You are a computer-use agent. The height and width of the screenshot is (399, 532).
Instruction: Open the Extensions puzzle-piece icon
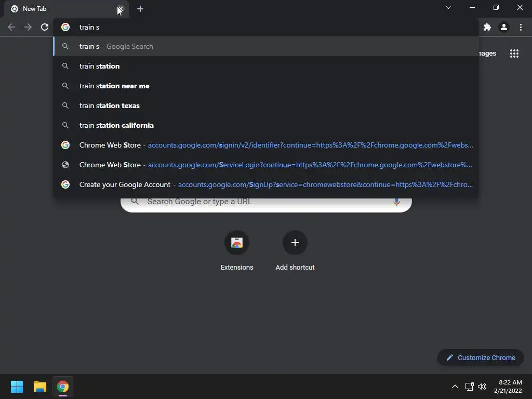[x=487, y=27]
